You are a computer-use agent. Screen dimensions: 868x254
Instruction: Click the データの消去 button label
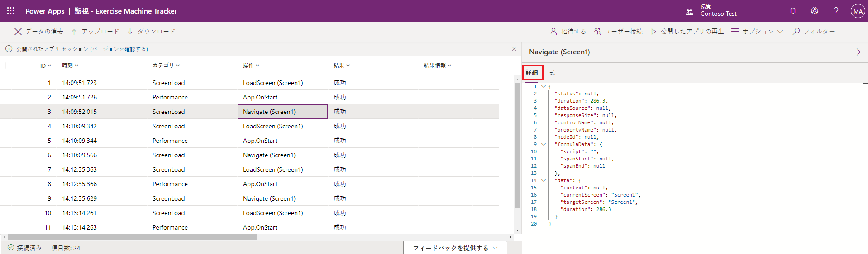click(44, 32)
